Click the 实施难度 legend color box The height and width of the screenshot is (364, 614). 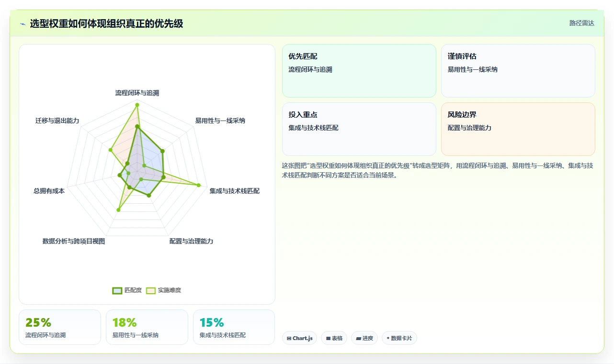(x=151, y=290)
